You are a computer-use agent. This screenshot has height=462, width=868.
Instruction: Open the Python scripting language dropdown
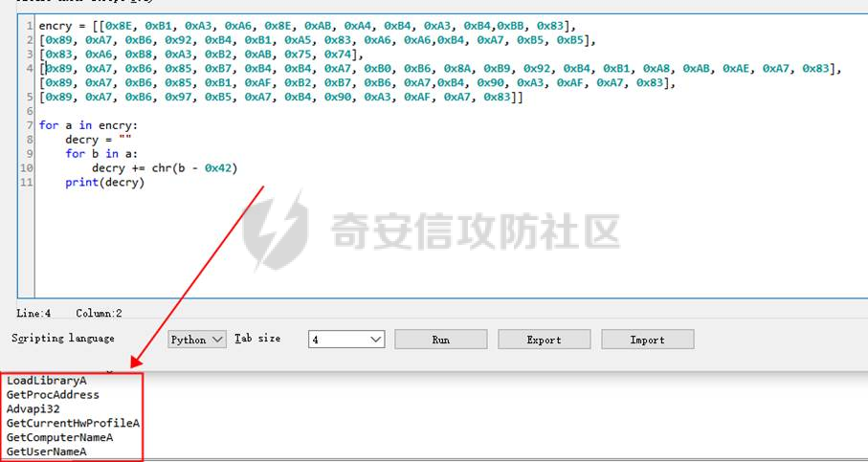point(197,340)
